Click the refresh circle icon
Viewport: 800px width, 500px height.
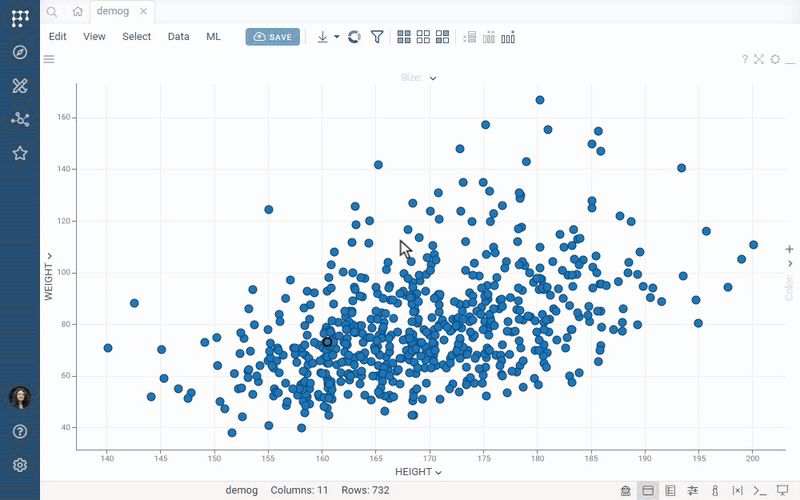tap(354, 37)
